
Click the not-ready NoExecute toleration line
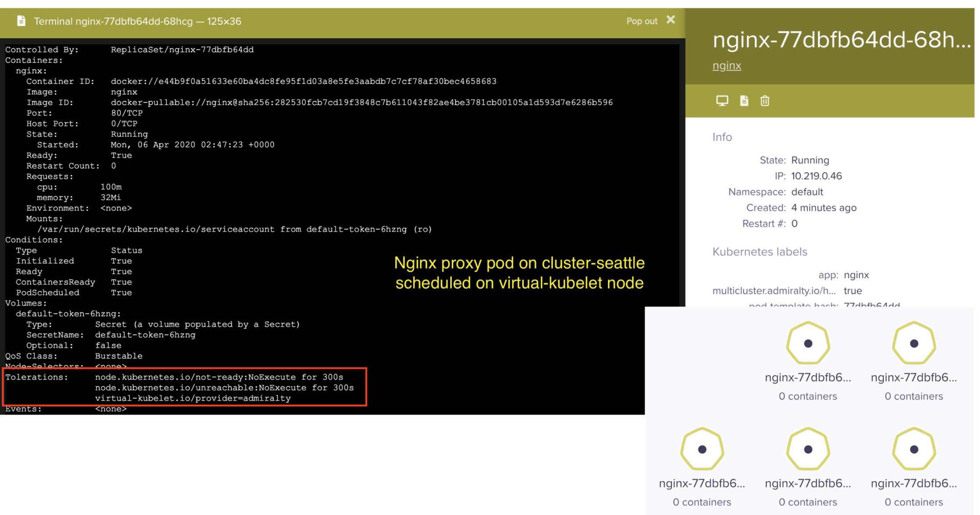coord(219,377)
